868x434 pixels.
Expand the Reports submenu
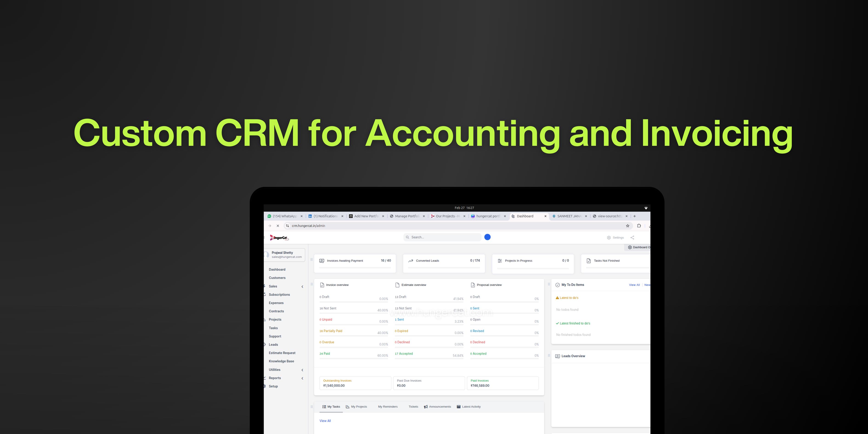coord(302,378)
